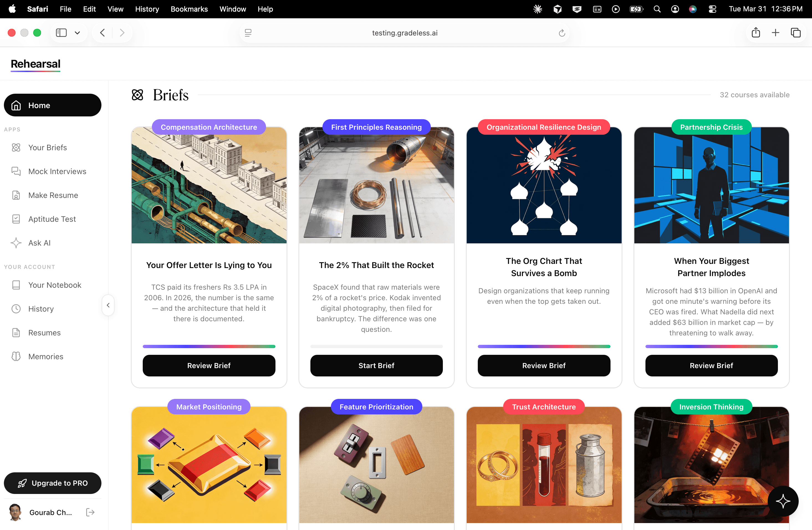Open the Partnership Crisis card image

pyautogui.click(x=711, y=185)
